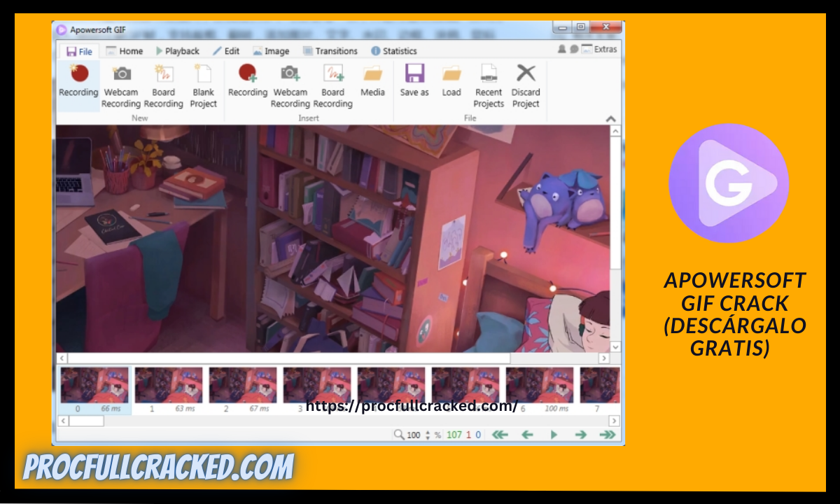Click the user account icon near Extras
The height and width of the screenshot is (504, 840).
561,49
